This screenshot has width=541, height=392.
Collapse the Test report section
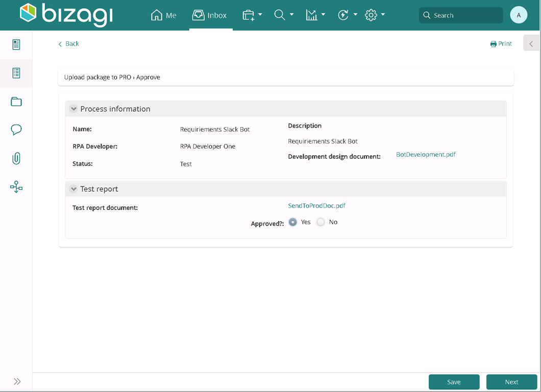coord(73,189)
